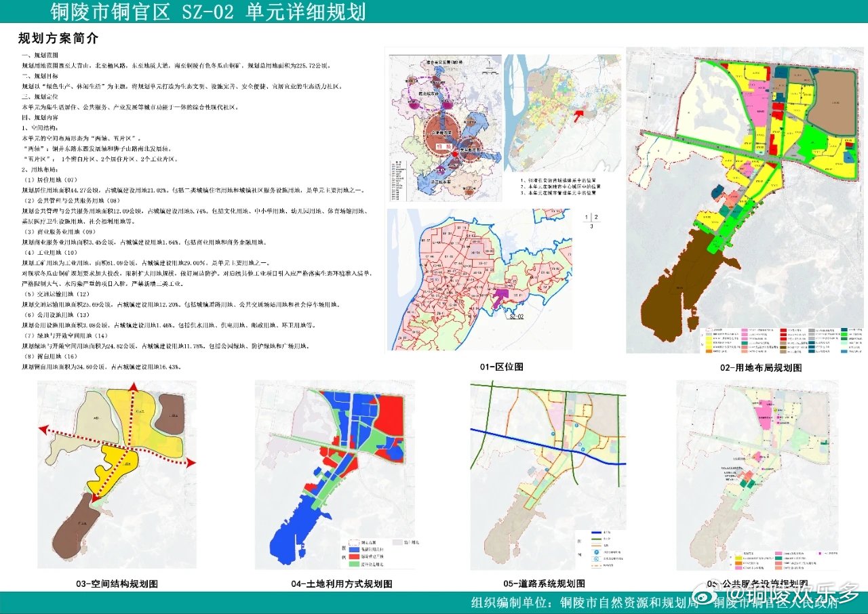Open the large land-use layout planning map
This screenshot has width=868, height=614.
(744, 201)
